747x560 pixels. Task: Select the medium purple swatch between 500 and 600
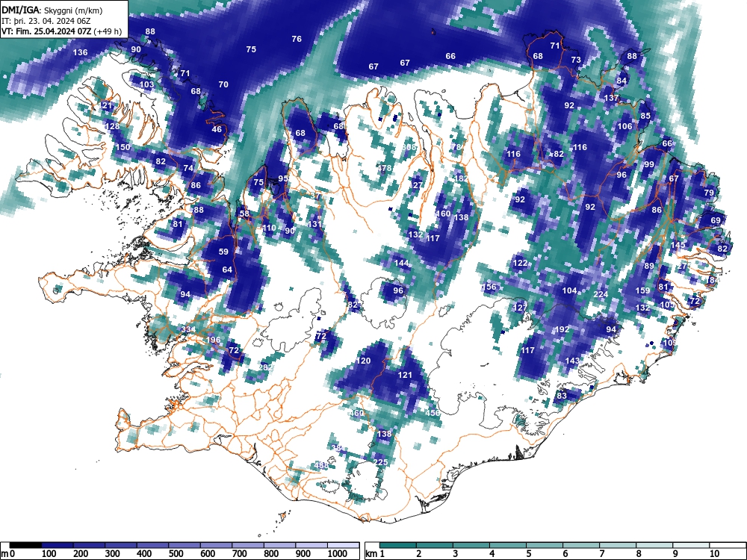coord(185,545)
